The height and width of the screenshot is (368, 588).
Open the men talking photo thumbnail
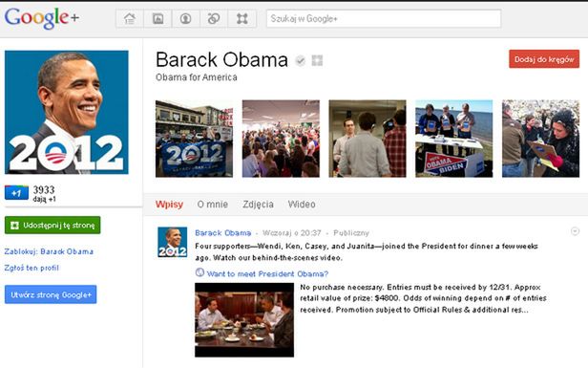pos(367,139)
